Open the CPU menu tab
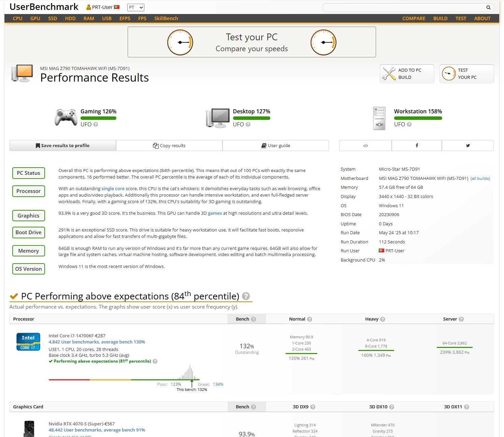This screenshot has width=504, height=437. [18, 18]
